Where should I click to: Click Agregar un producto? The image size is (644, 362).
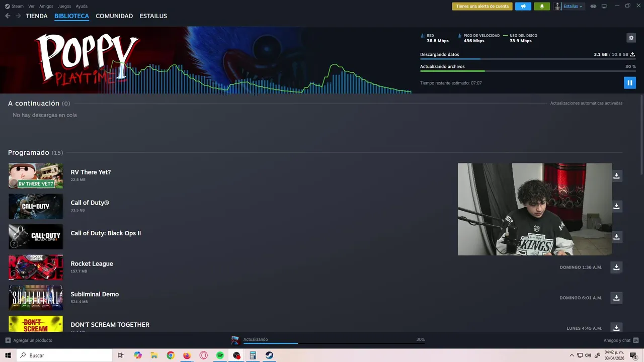[x=33, y=340]
